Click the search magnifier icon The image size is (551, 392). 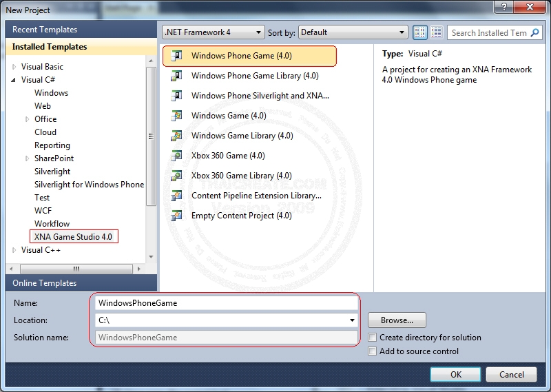[534, 32]
